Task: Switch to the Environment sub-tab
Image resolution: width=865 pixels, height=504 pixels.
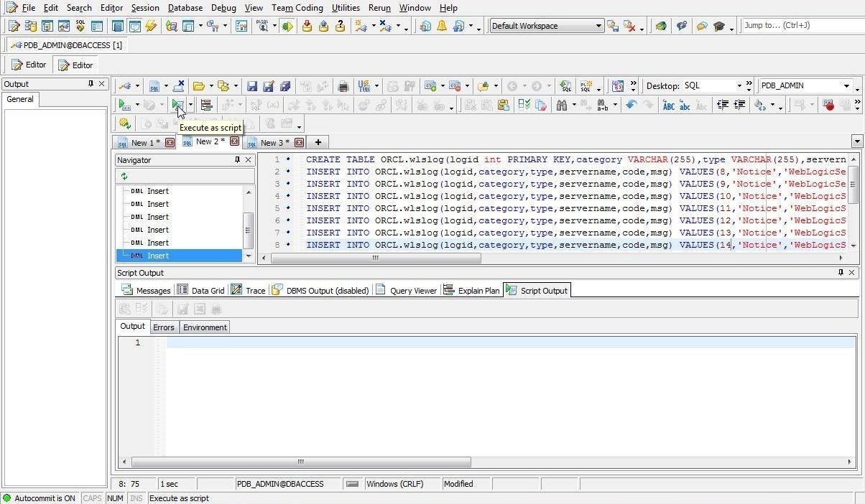Action: point(205,327)
